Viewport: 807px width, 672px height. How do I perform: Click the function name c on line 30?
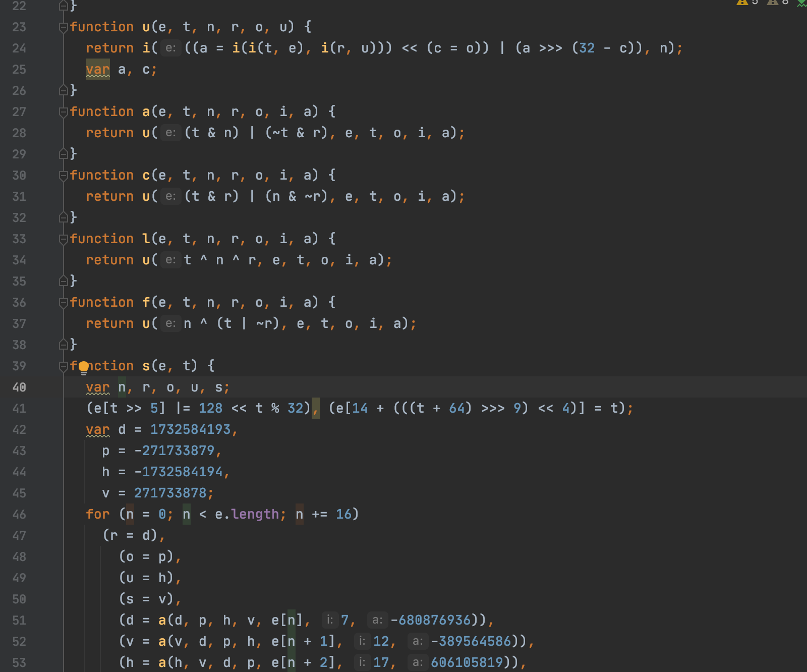[146, 176]
